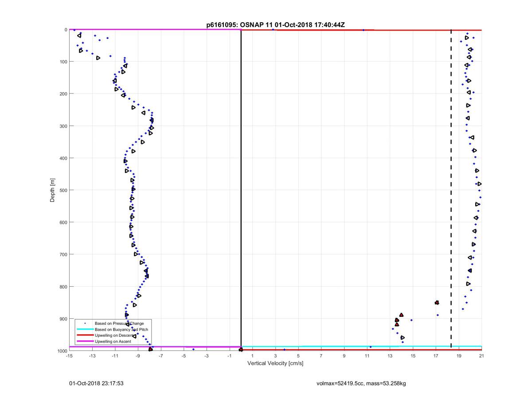Click x-axis tick label '-13'
This screenshot has width=532, height=394.
pyautogui.click(x=92, y=355)
